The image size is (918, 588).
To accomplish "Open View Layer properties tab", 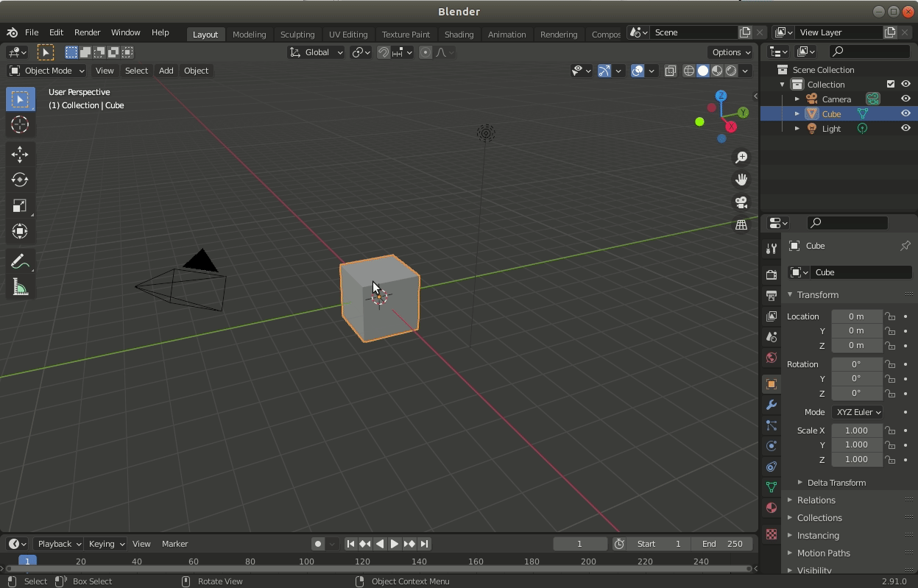I will [x=771, y=316].
